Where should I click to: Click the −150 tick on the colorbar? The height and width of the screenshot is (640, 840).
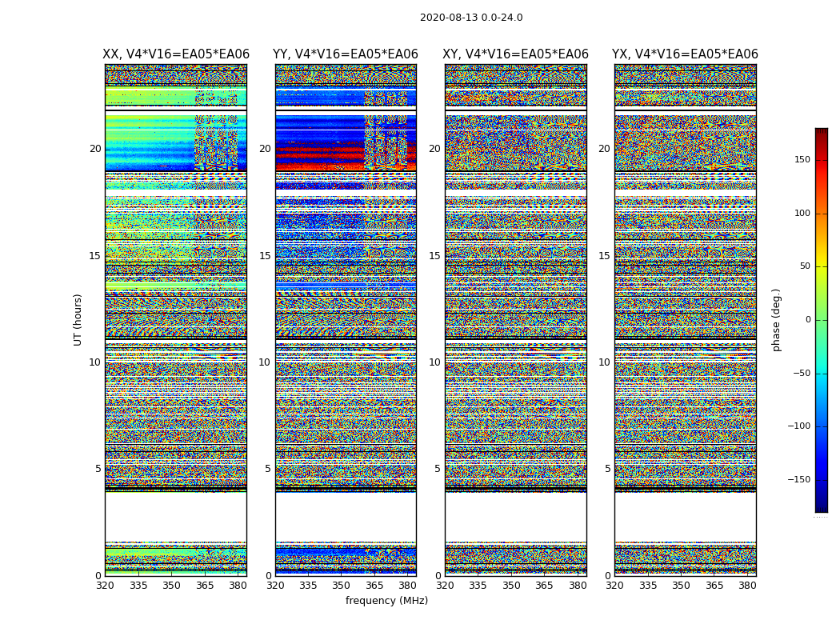pyautogui.click(x=799, y=479)
